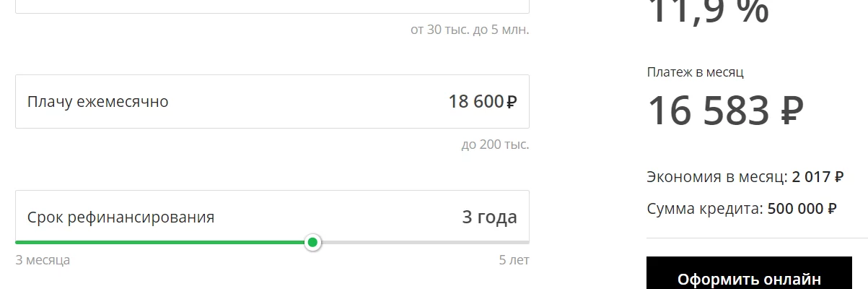Click the 16 583 monthly payment amount

click(709, 111)
